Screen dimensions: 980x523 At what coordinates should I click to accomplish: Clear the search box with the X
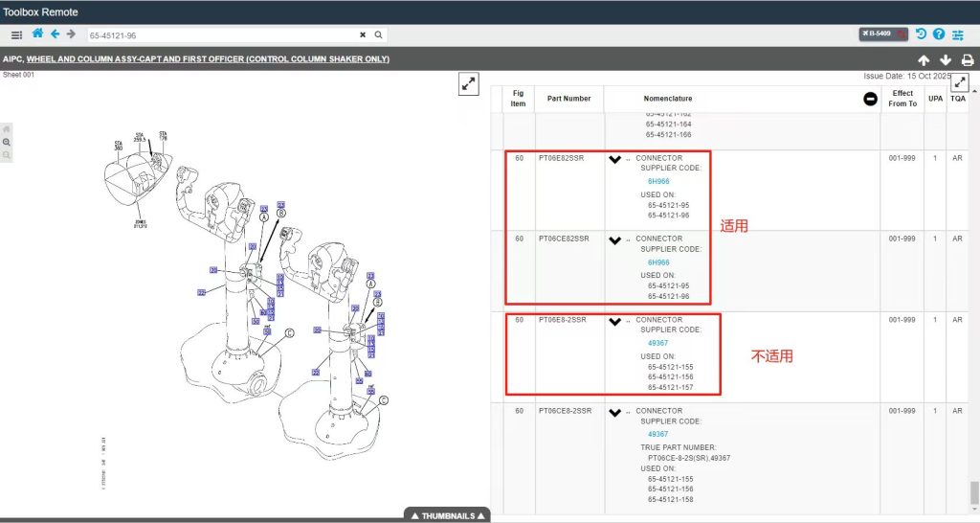363,34
